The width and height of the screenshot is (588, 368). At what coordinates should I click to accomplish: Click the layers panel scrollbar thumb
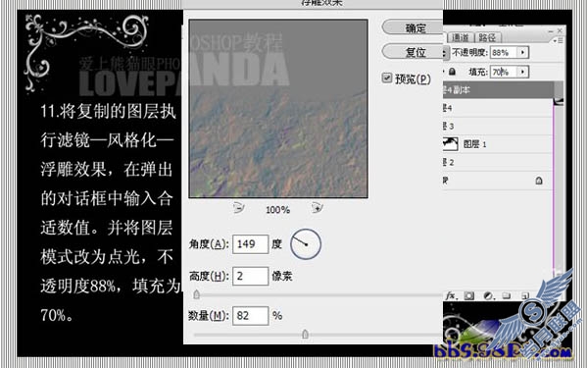559,93
